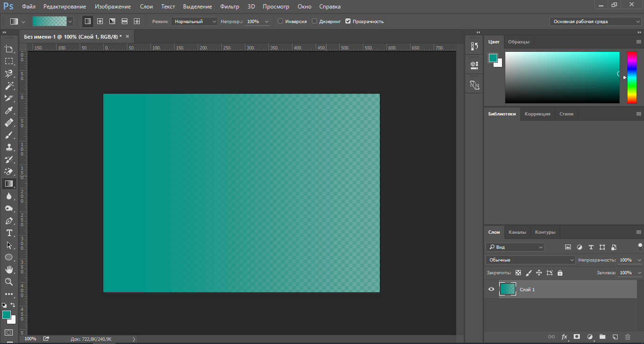Open the Фильтр menu

230,7
